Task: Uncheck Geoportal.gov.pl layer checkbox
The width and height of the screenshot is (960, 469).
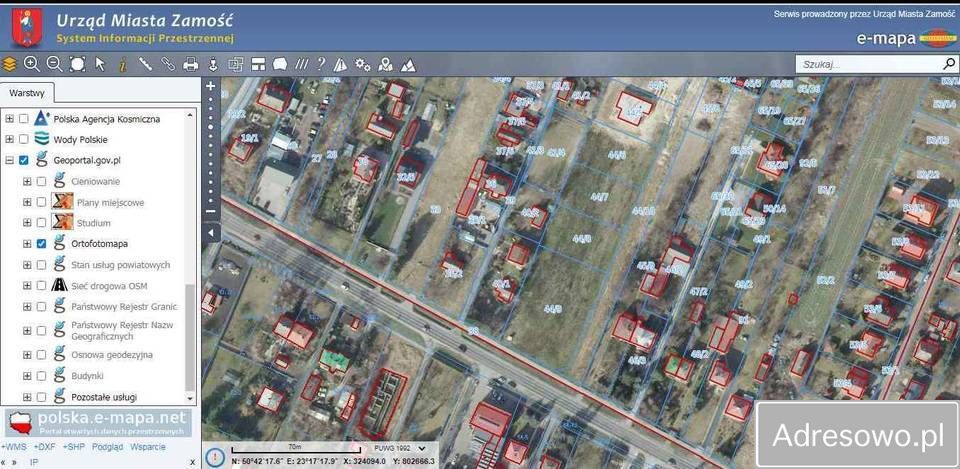Action: 24,160
